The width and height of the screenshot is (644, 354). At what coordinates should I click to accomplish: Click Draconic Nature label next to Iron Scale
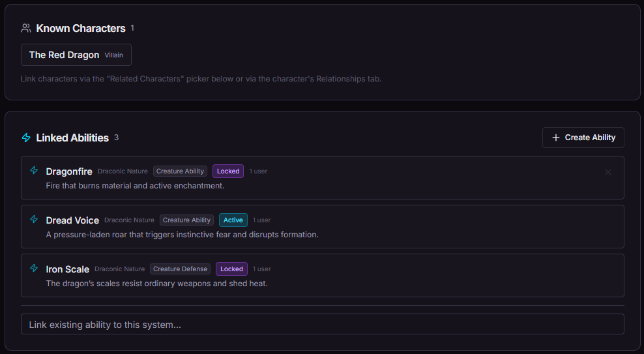tap(119, 269)
